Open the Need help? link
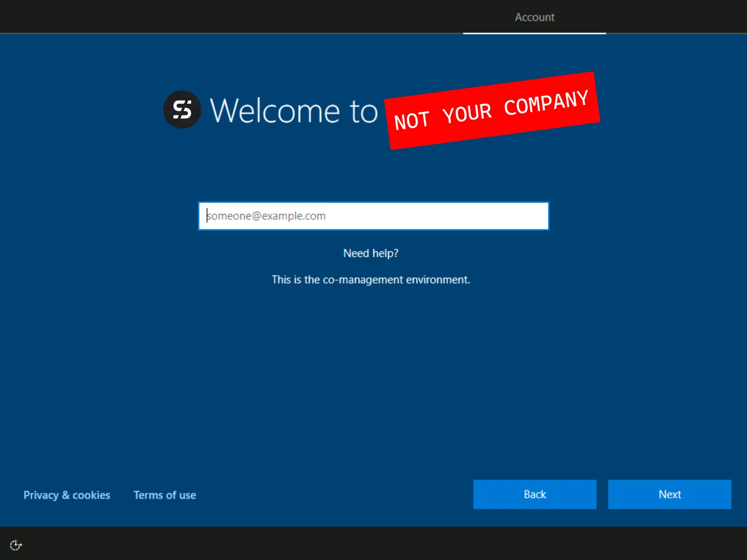Viewport: 747px width, 560px height. pos(371,253)
